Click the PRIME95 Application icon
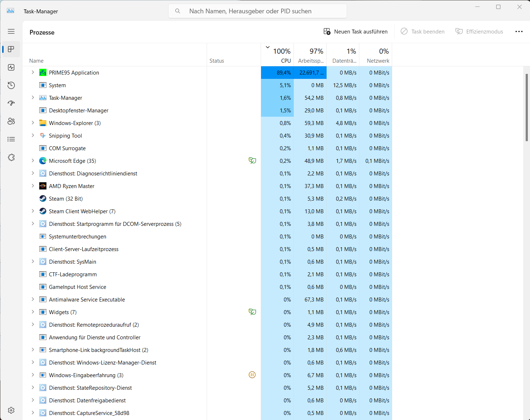The height and width of the screenshot is (420, 530). (x=43, y=72)
